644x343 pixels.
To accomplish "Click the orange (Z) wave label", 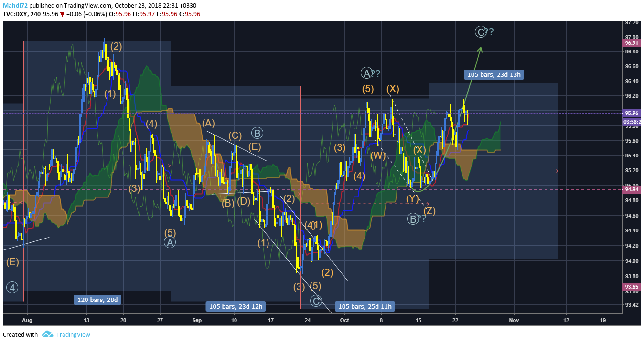I will pos(429,211).
